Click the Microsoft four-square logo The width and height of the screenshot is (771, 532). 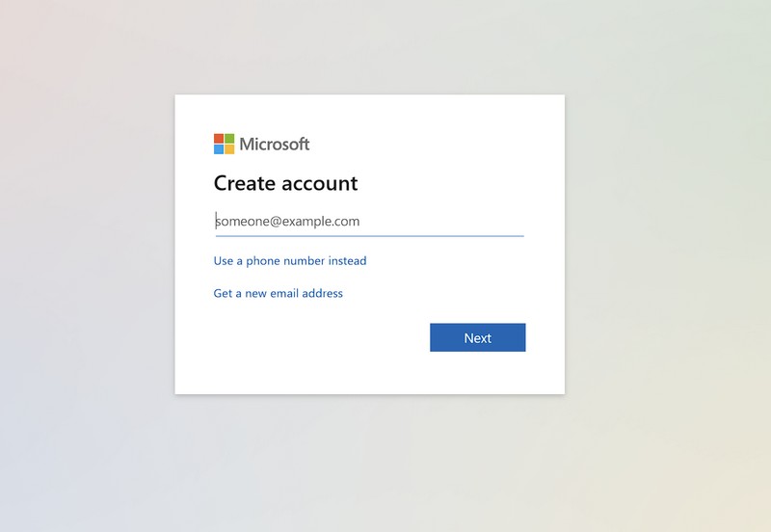(x=224, y=144)
